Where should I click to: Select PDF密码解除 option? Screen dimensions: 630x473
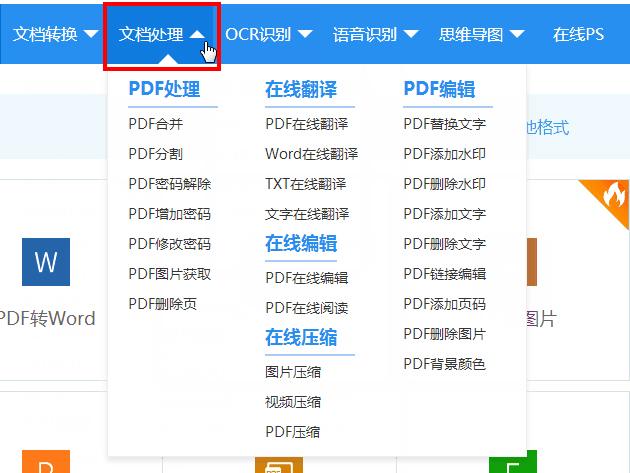[x=170, y=184]
